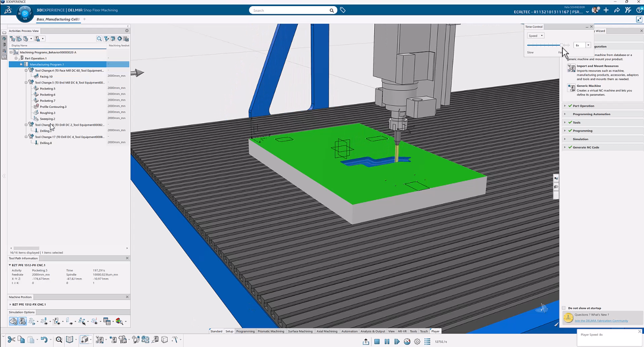Screen dimensions: 644x347
Task: Open search in Activities Process View toolbar
Action: 99,39
